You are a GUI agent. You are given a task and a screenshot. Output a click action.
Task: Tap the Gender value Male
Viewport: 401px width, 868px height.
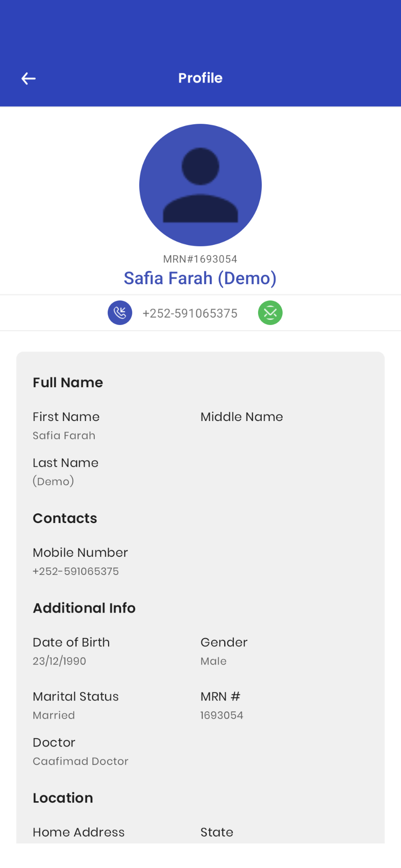click(x=213, y=661)
